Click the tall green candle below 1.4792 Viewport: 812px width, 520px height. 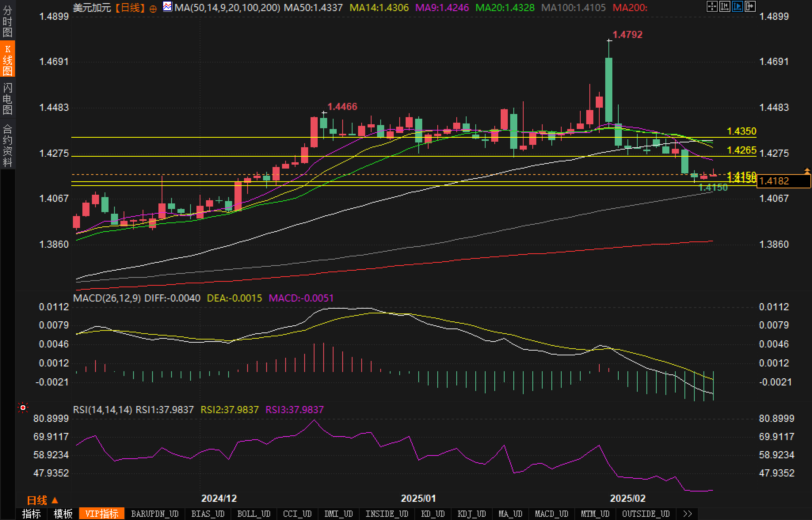pos(609,90)
